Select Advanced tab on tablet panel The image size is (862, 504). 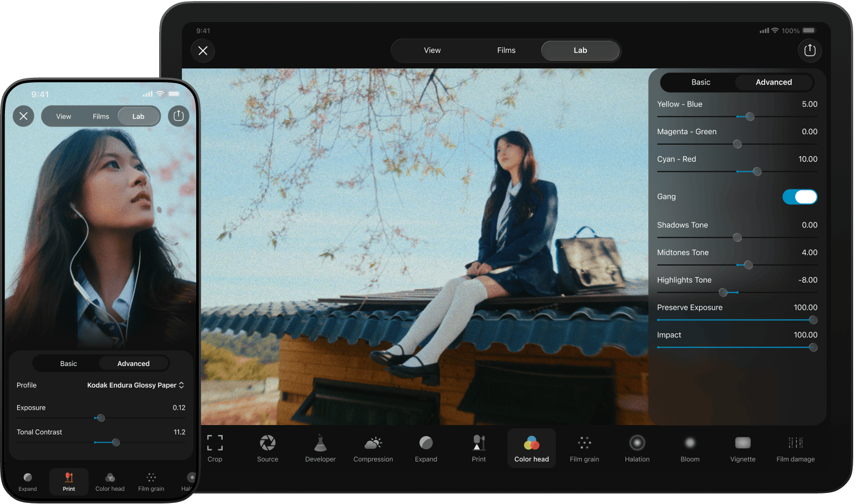[x=774, y=82]
